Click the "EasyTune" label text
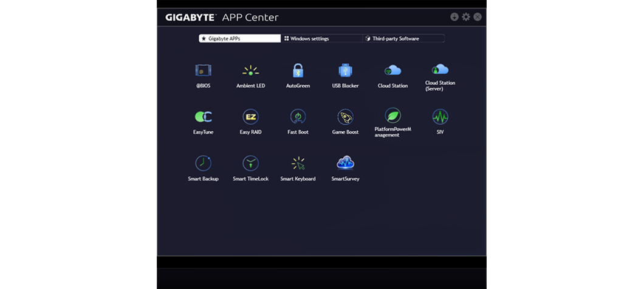 coord(204,133)
